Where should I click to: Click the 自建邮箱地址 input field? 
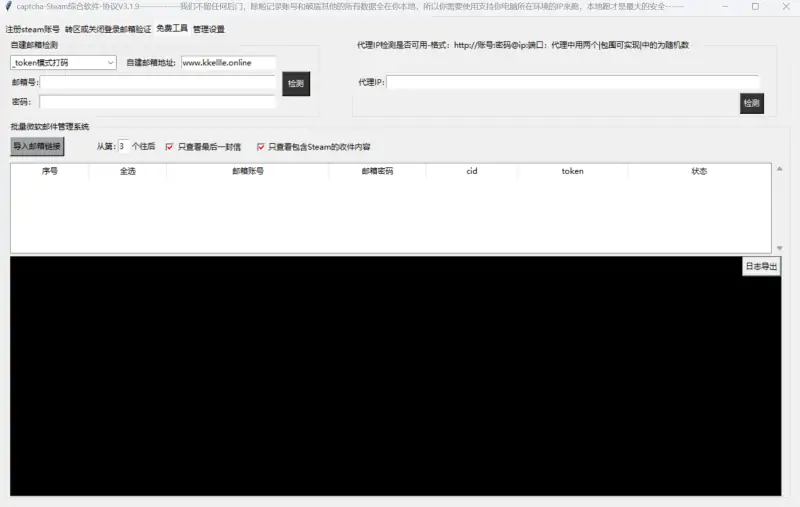click(228, 63)
